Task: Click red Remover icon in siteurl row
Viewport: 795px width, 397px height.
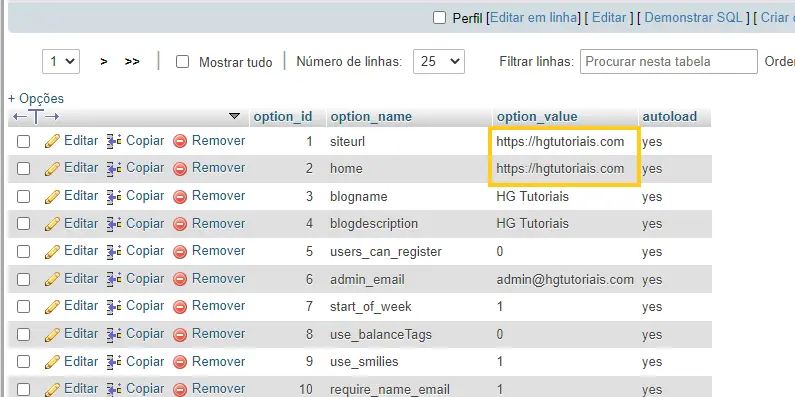Action: [180, 141]
